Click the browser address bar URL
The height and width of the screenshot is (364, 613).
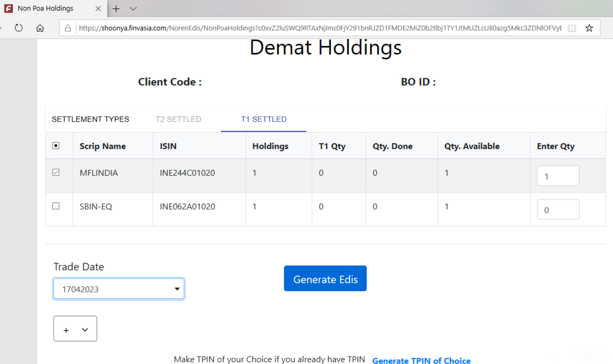(x=321, y=28)
